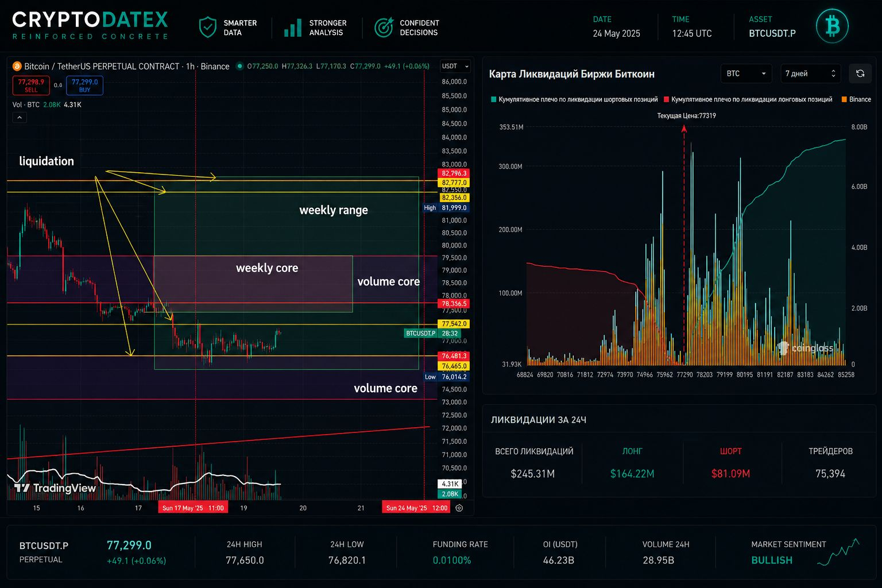Click the orange Bitcoin icon in the chart title
This screenshot has height=588, width=882.
click(17, 66)
